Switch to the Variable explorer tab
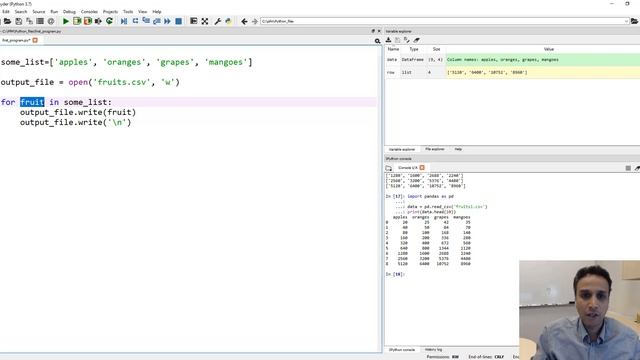 coord(402,149)
